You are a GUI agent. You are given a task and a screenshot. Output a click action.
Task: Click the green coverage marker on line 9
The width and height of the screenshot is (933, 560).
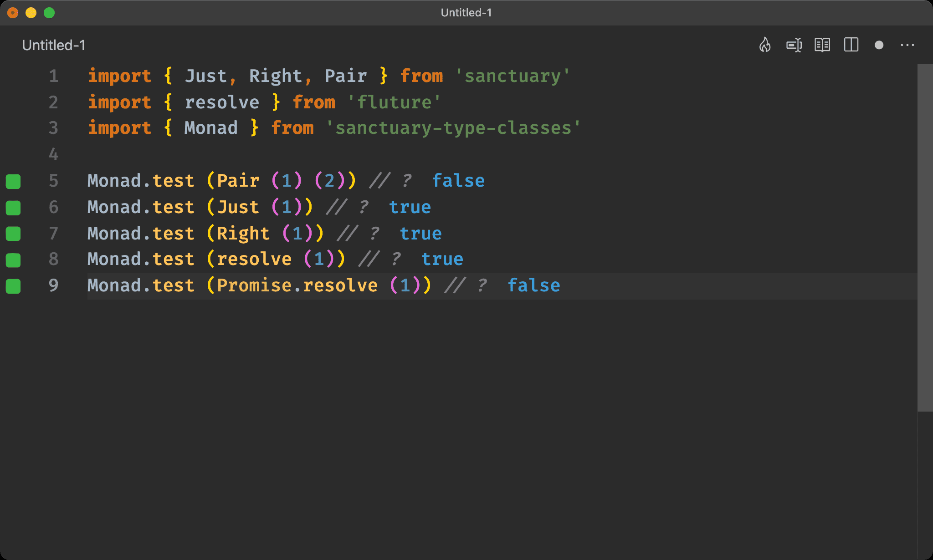point(13,286)
